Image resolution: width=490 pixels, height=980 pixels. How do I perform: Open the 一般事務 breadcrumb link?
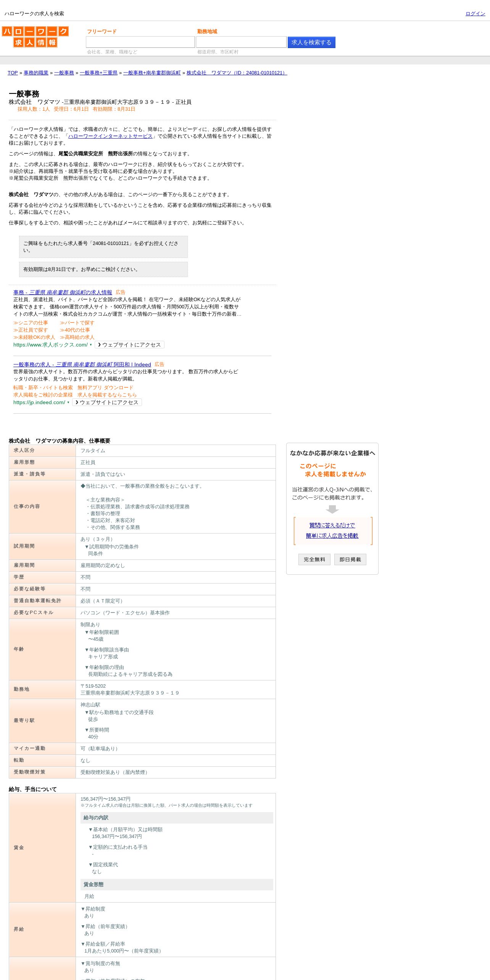coord(64,73)
